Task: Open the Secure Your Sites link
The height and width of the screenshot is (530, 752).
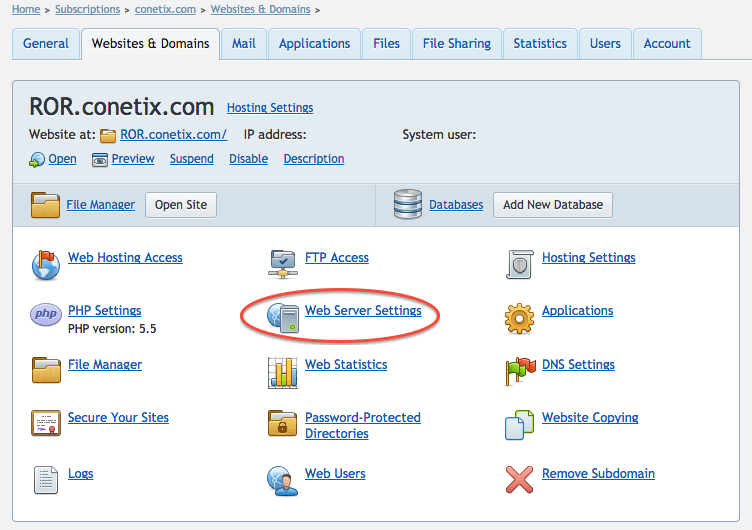Action: click(118, 418)
